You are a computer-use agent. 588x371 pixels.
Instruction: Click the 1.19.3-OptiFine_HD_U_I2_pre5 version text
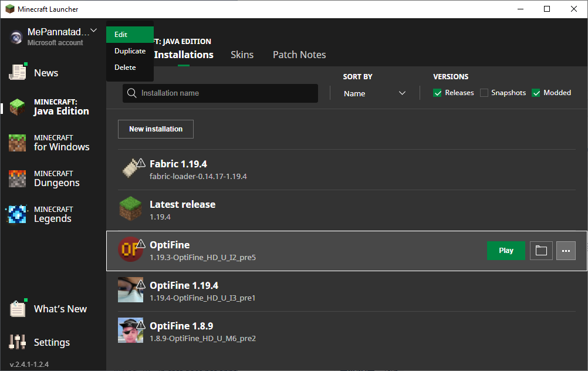pos(202,257)
